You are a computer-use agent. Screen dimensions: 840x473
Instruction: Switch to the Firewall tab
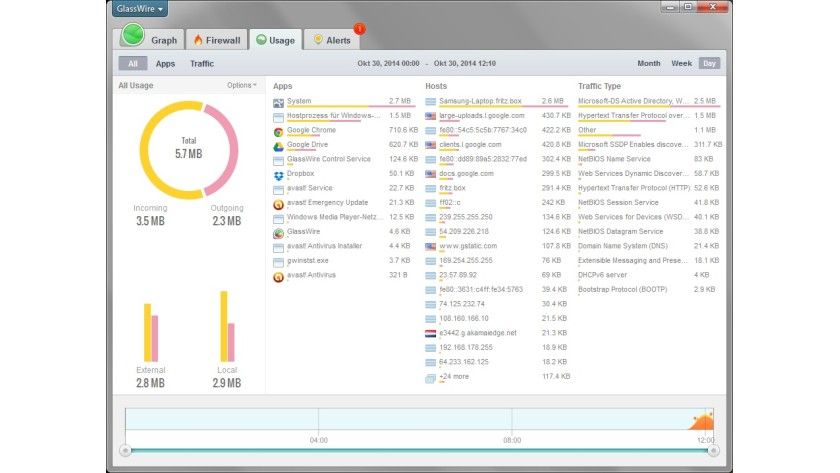coord(217,40)
